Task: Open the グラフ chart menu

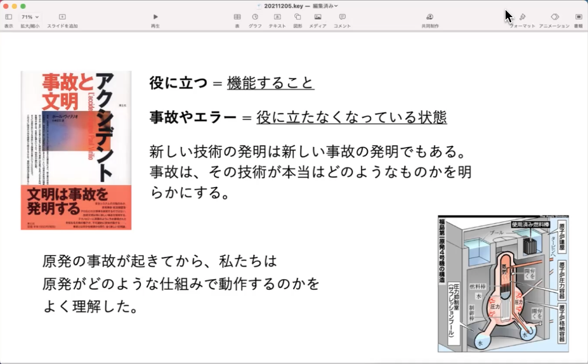Action: coord(255,16)
